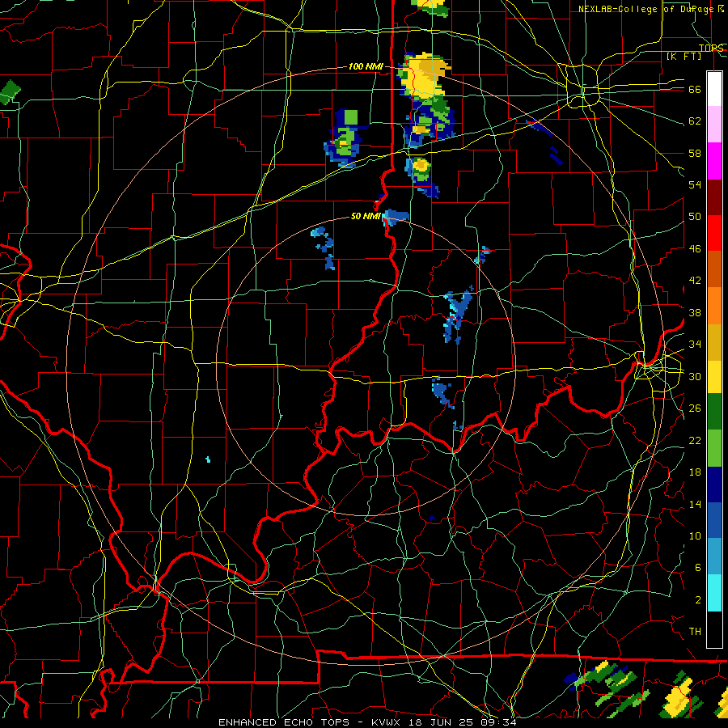
Task: Select the 54 value on the legend
Action: (695, 184)
